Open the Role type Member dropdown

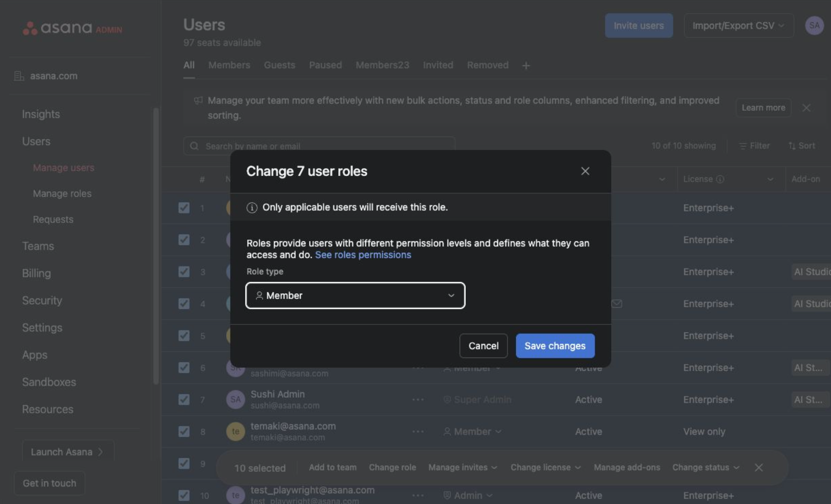pyautogui.click(x=355, y=296)
